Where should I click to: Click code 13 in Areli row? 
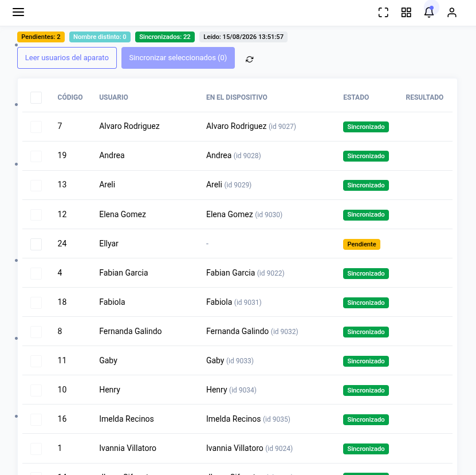(x=62, y=184)
